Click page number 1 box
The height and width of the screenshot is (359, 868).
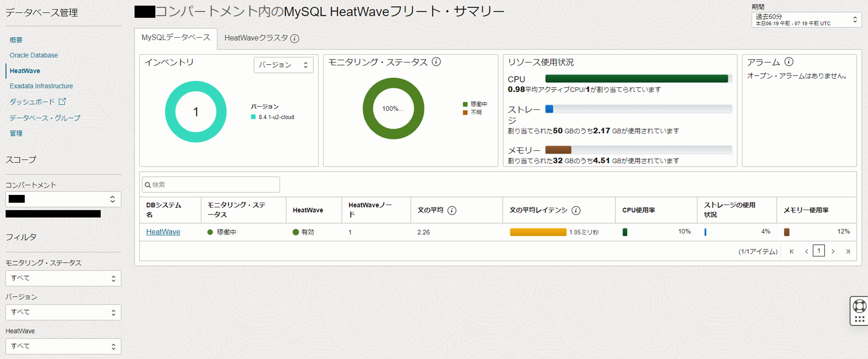tap(819, 251)
